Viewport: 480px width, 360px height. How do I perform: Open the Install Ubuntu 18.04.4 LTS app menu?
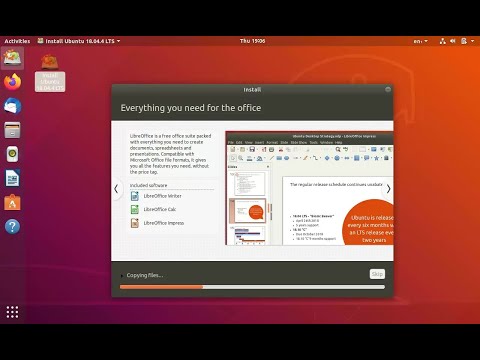pyautogui.click(x=79, y=41)
